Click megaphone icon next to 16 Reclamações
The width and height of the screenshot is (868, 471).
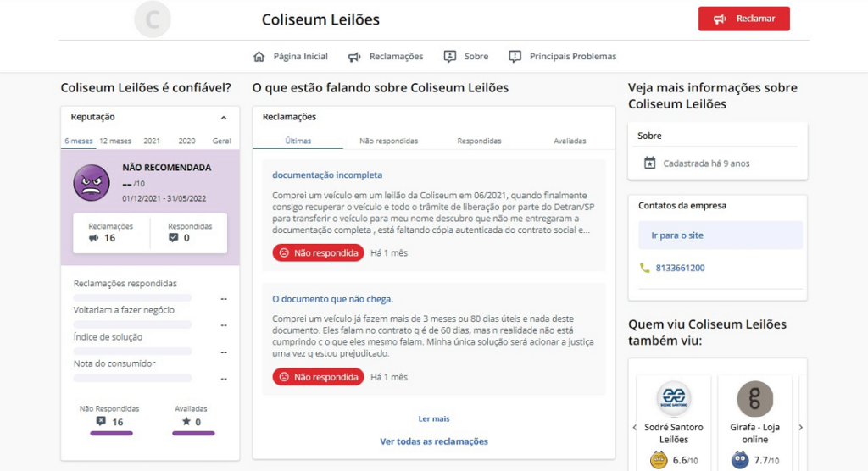(93, 238)
